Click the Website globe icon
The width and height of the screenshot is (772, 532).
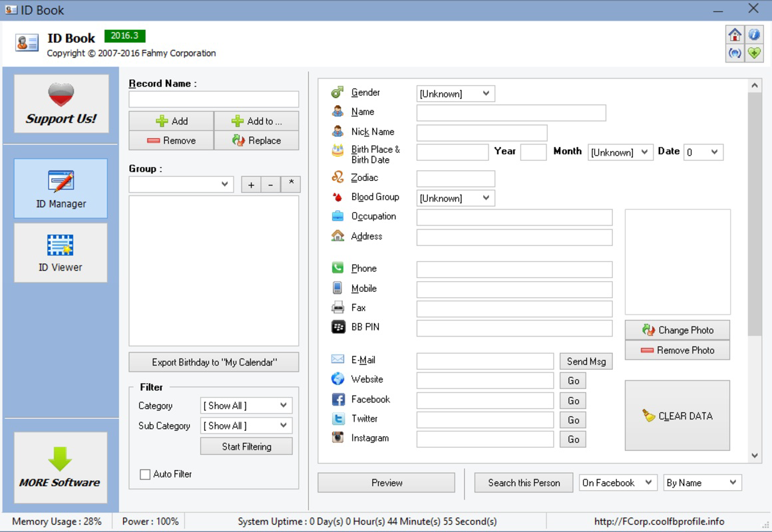338,379
